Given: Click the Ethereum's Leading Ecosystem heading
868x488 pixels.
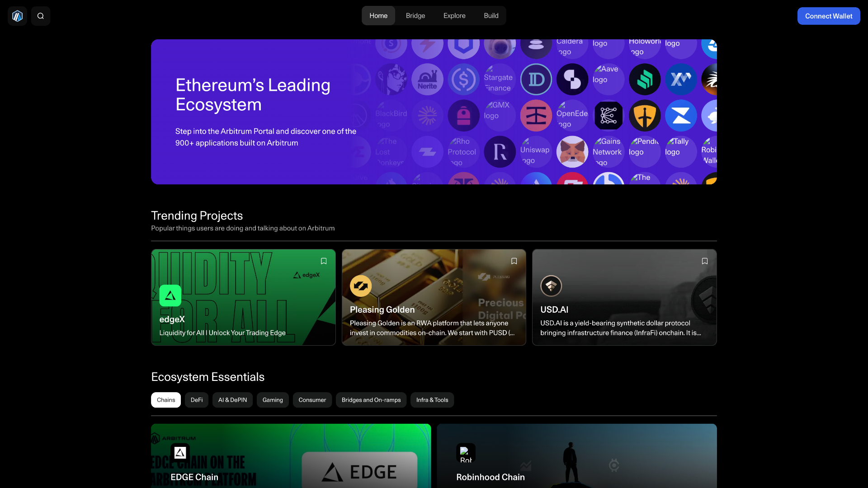Looking at the screenshot, I should [253, 94].
